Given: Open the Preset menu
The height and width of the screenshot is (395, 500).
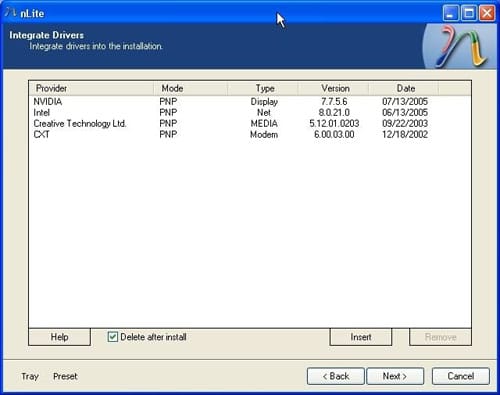Looking at the screenshot, I should coord(65,376).
